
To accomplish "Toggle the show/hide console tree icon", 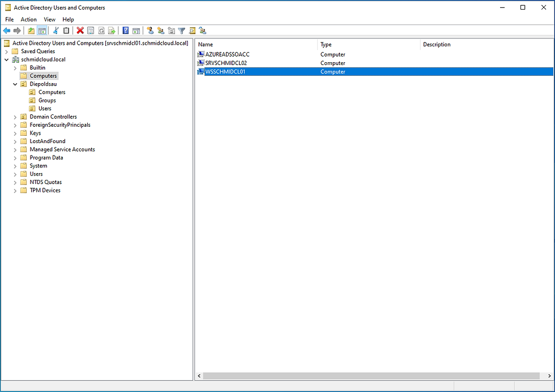I will 42,31.
